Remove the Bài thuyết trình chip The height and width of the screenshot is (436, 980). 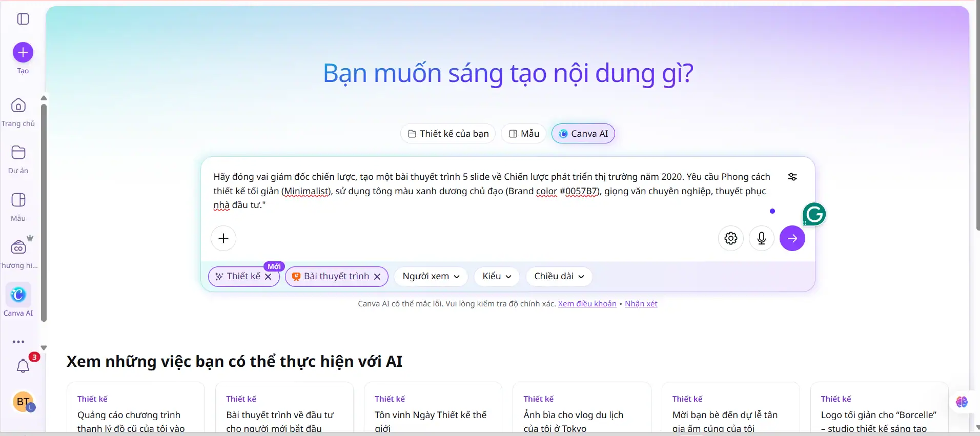tap(377, 277)
